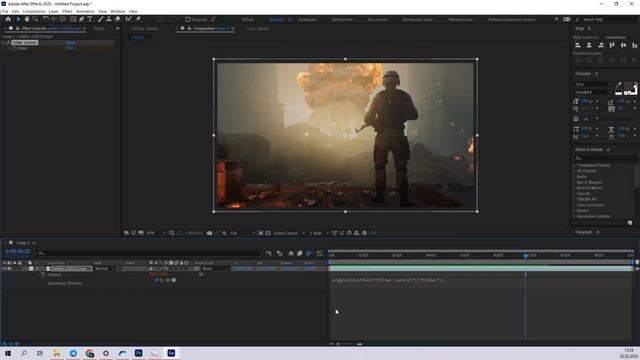Open the Effect menu
The width and height of the screenshot is (640, 360).
[x=67, y=11]
